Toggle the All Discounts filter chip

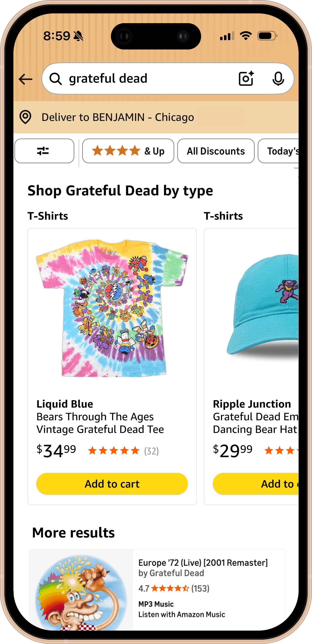(x=216, y=151)
